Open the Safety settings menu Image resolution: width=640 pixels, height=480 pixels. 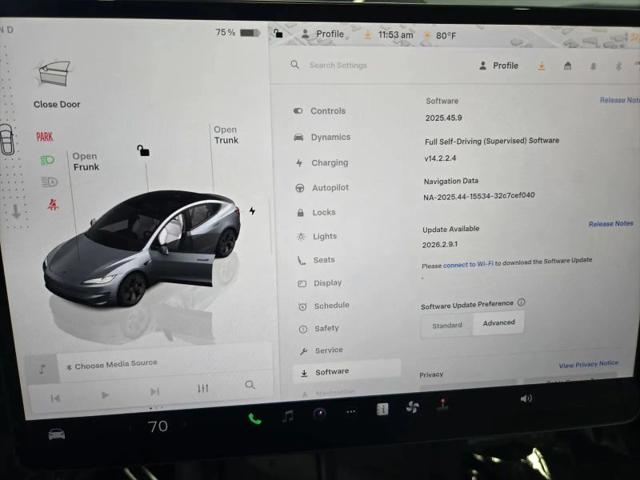click(x=319, y=328)
